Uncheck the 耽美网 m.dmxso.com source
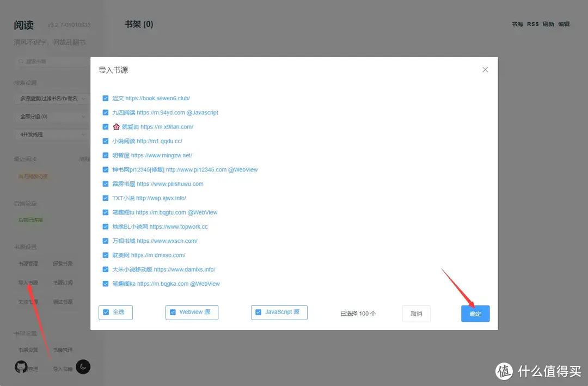 [106, 255]
